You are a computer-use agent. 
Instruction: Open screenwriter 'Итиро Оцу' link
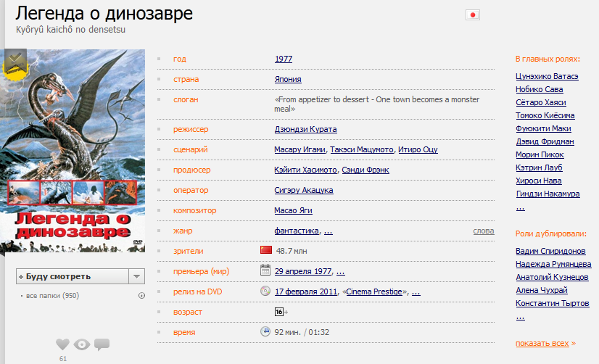pyautogui.click(x=418, y=149)
